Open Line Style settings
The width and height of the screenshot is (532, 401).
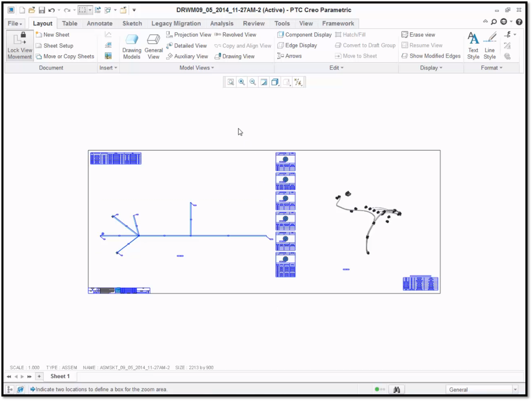[490, 46]
